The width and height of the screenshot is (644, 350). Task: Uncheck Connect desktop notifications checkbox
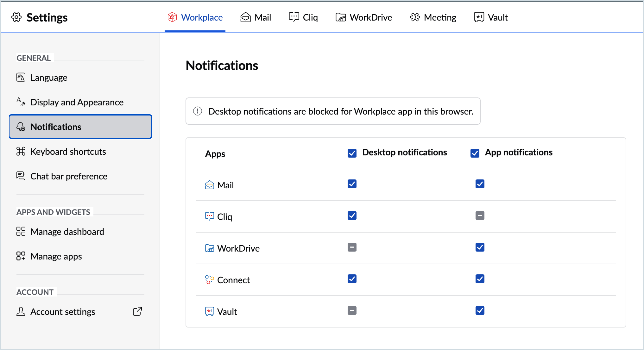(x=352, y=279)
